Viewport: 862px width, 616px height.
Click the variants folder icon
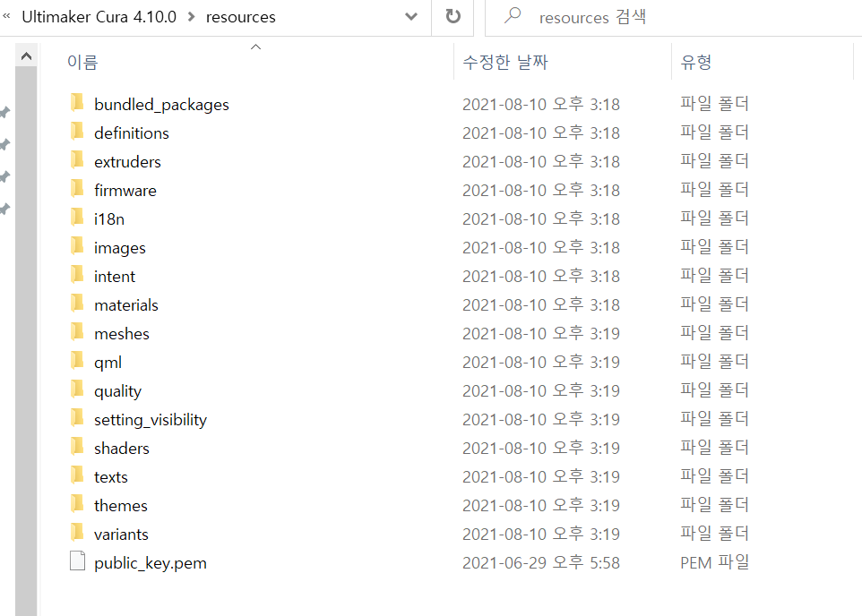[78, 533]
